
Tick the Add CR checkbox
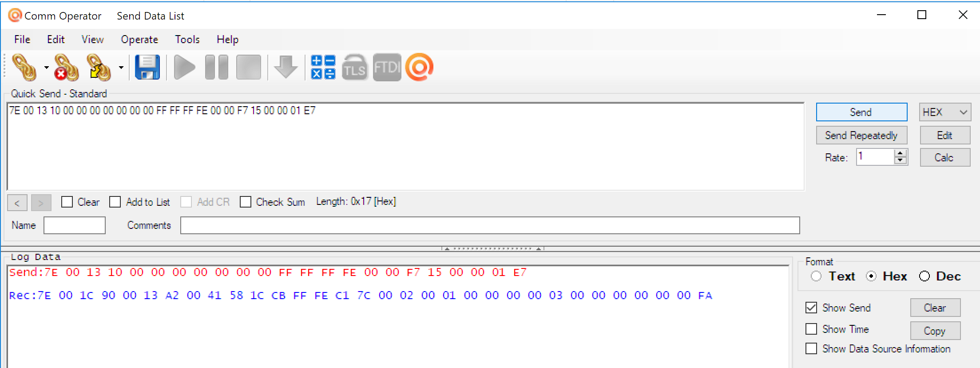[186, 202]
